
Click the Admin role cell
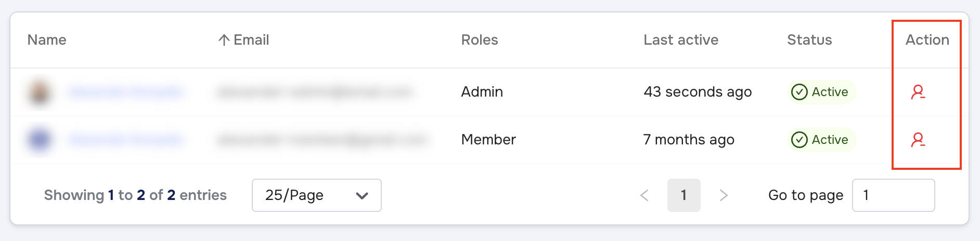click(x=482, y=92)
